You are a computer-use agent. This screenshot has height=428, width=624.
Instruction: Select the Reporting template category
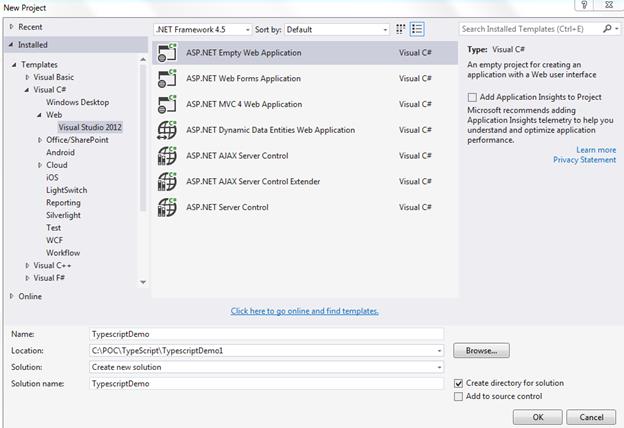(x=63, y=203)
